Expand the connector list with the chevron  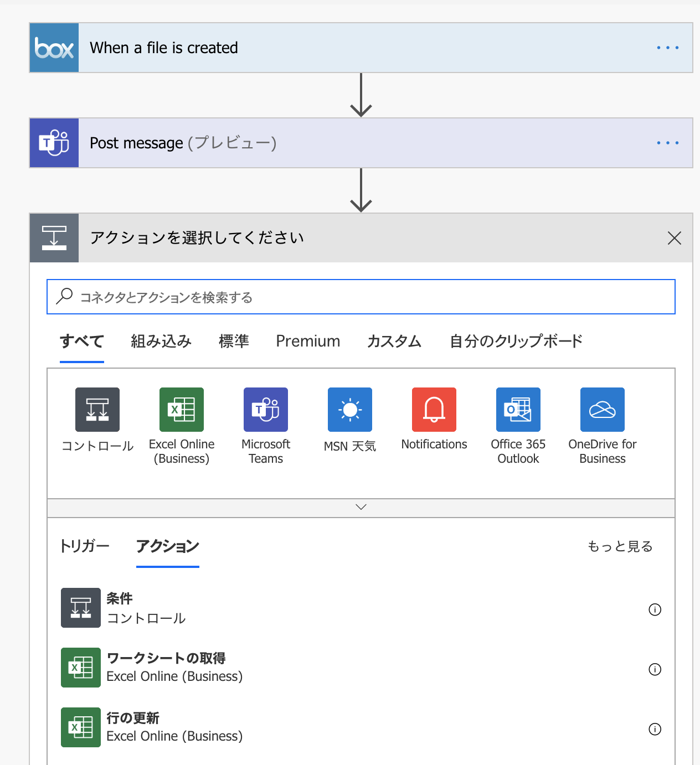tap(361, 506)
